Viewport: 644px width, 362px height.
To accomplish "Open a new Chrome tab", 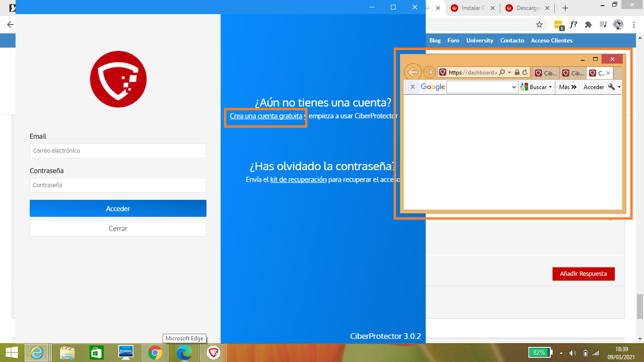I will (x=565, y=8).
